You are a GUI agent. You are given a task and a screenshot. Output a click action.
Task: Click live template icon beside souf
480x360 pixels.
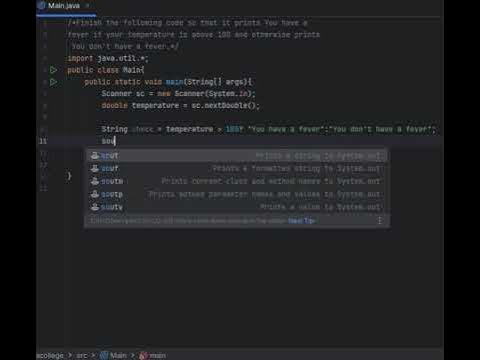[x=95, y=169]
